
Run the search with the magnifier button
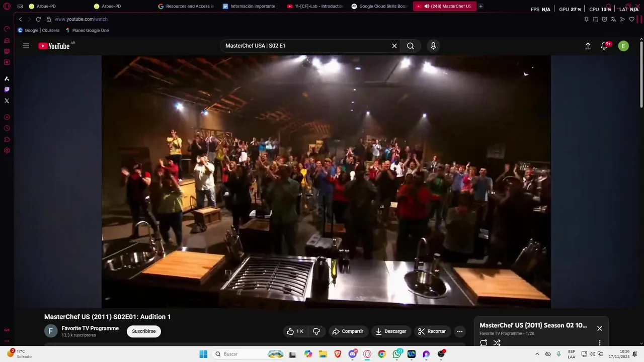(x=411, y=46)
